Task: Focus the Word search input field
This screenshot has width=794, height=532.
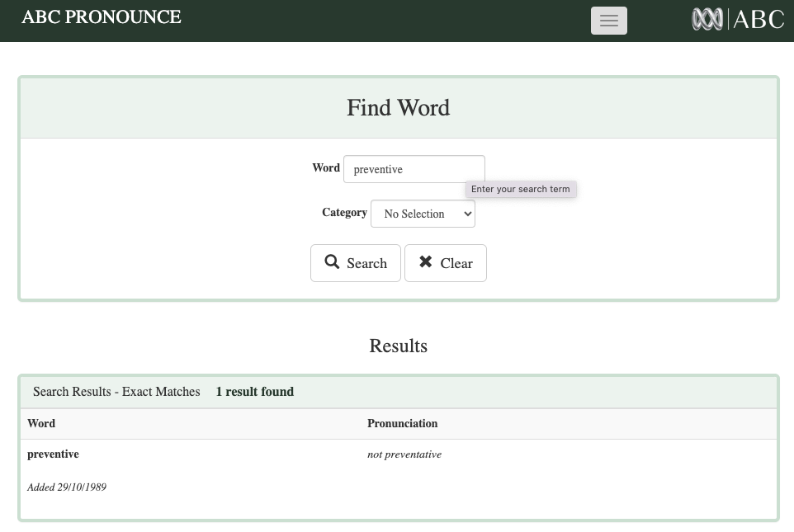Action: 414,169
